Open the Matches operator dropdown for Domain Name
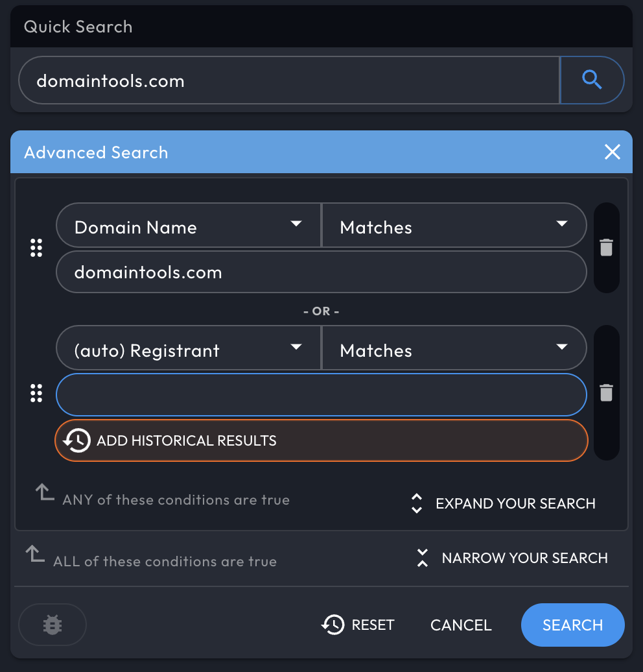 tap(454, 226)
